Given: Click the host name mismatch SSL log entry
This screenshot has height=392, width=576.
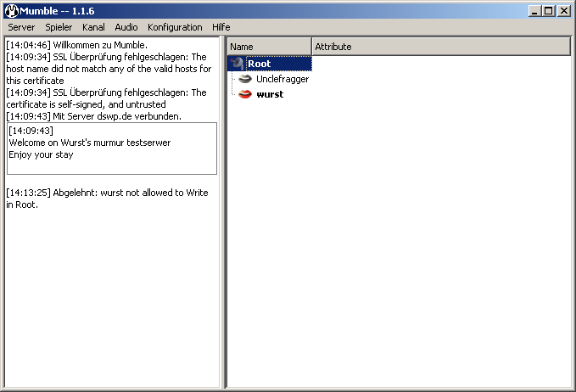Looking at the screenshot, I should (x=109, y=69).
